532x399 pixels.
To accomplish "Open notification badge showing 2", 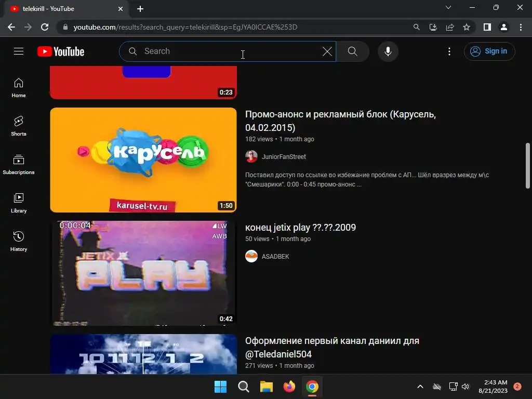I will click(x=517, y=386).
